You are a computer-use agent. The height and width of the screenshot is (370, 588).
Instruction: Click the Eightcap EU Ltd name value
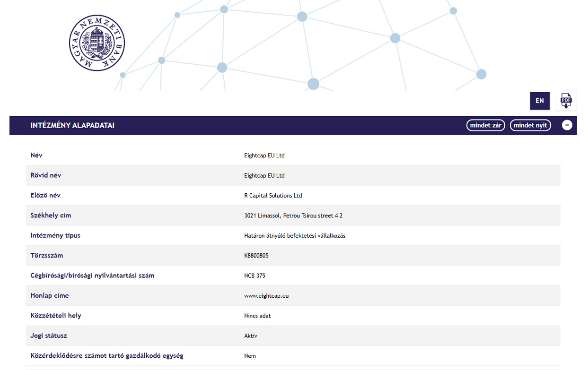pos(264,155)
